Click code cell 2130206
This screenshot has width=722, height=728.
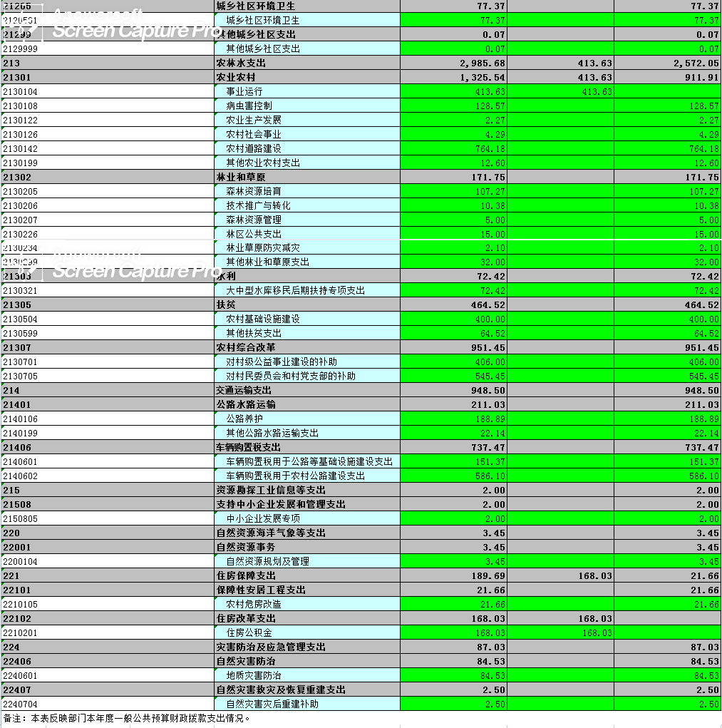[108, 205]
